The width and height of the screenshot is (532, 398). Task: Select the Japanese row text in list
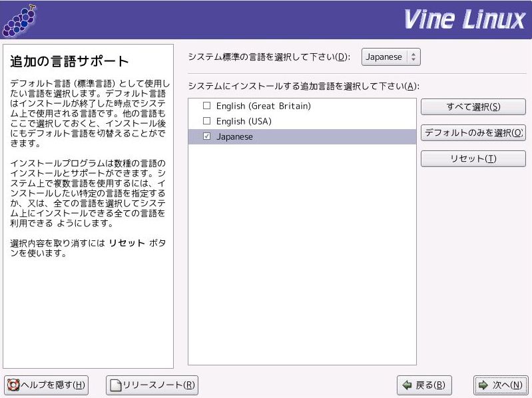(234, 136)
